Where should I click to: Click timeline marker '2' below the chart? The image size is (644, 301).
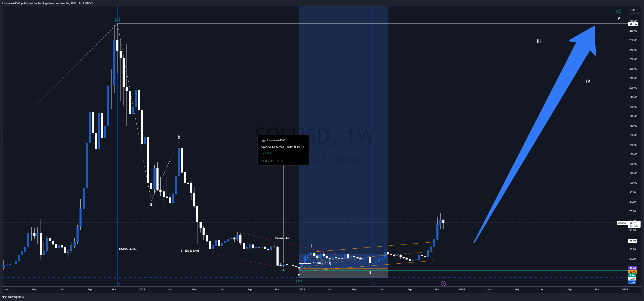pos(374,284)
